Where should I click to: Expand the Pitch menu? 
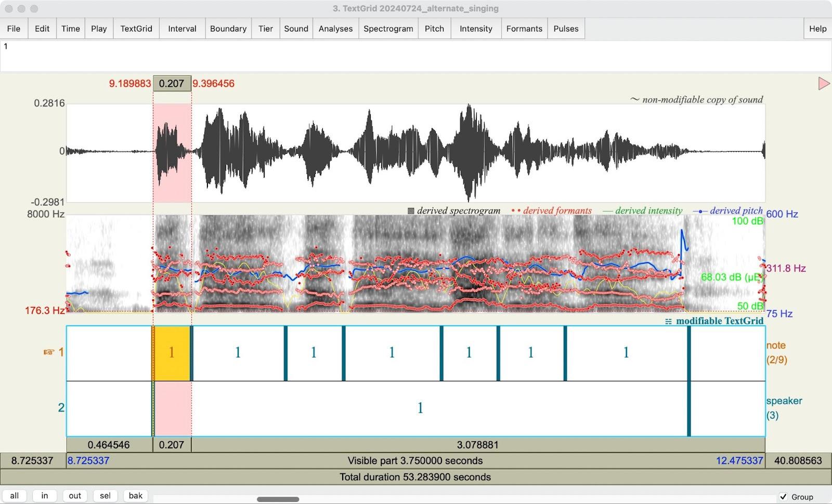pos(434,29)
